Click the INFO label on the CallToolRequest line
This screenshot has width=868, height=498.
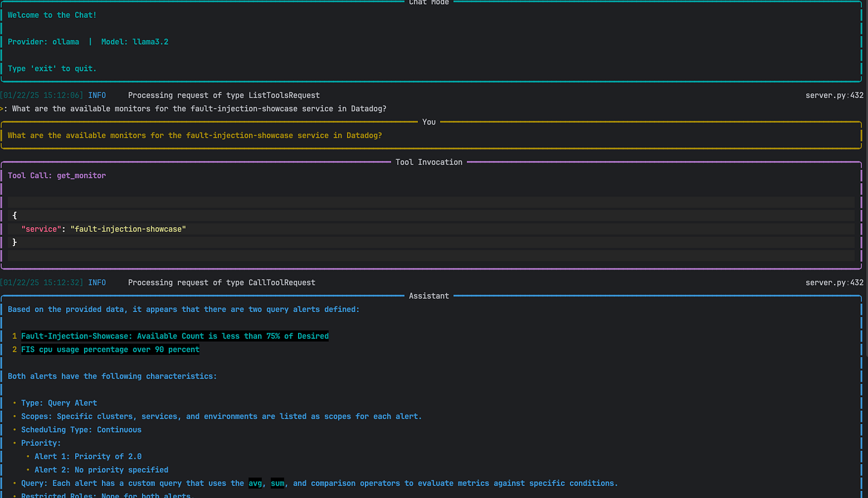[97, 282]
